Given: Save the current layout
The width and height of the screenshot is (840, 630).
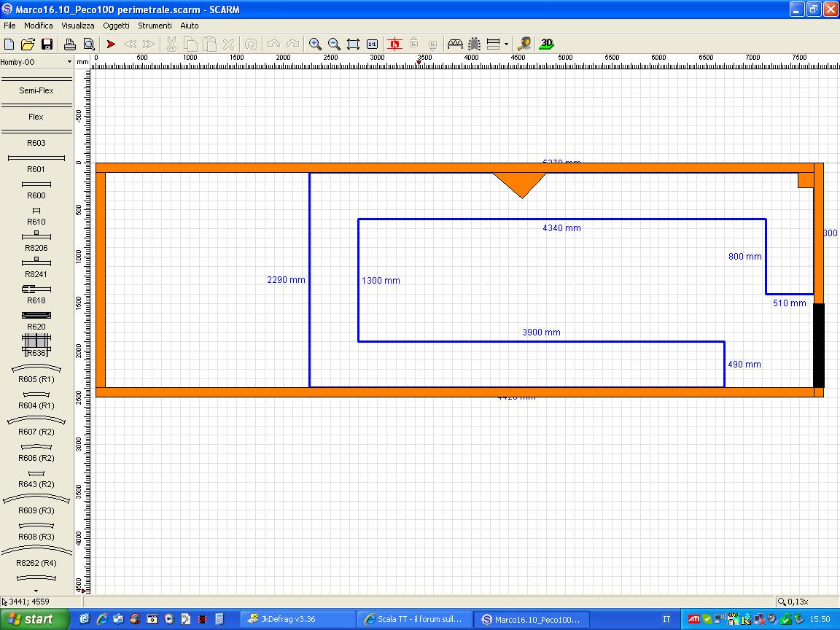Looking at the screenshot, I should click(x=47, y=44).
